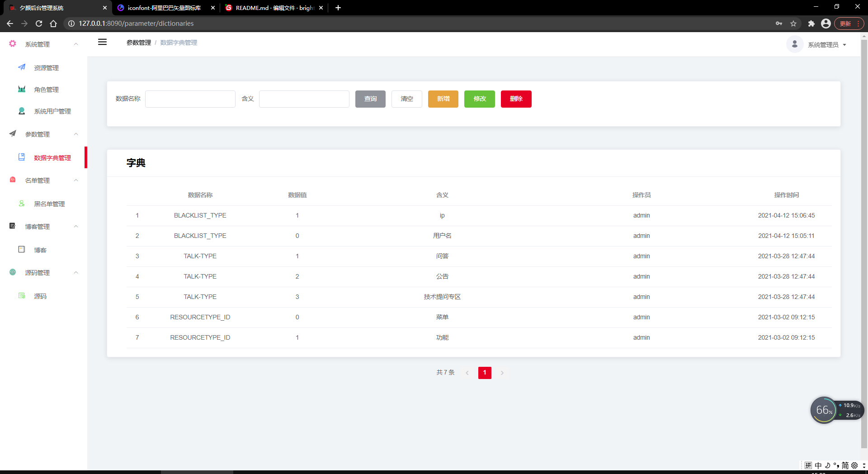Click the system user management person icon
Screen dimensions: 868x474
point(22,111)
